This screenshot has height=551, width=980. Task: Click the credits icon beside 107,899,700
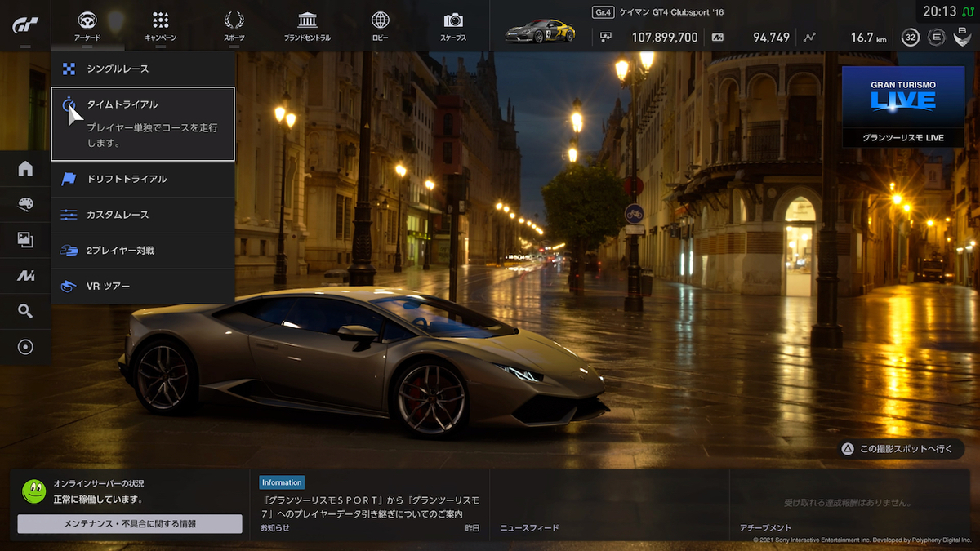[x=605, y=38]
